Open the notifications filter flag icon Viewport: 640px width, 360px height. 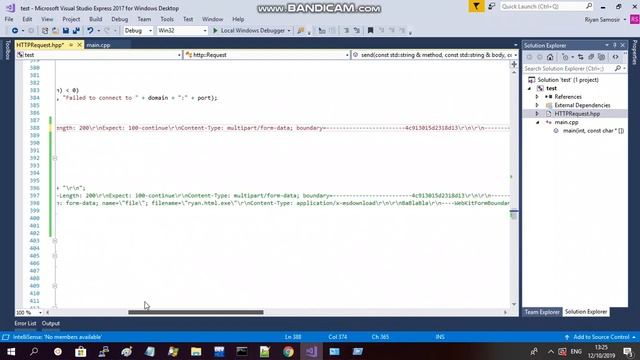click(476, 6)
